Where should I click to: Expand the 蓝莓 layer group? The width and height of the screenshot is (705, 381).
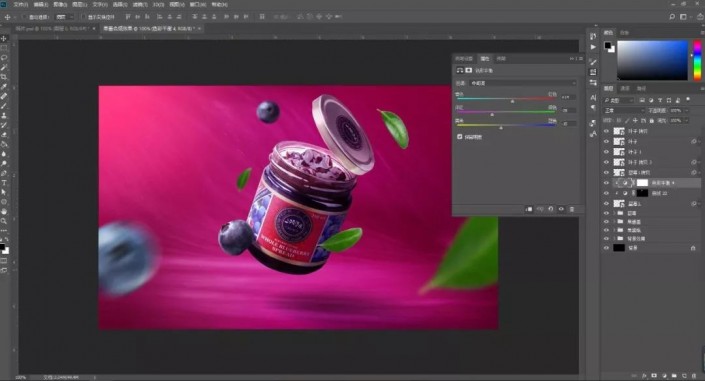coord(614,213)
